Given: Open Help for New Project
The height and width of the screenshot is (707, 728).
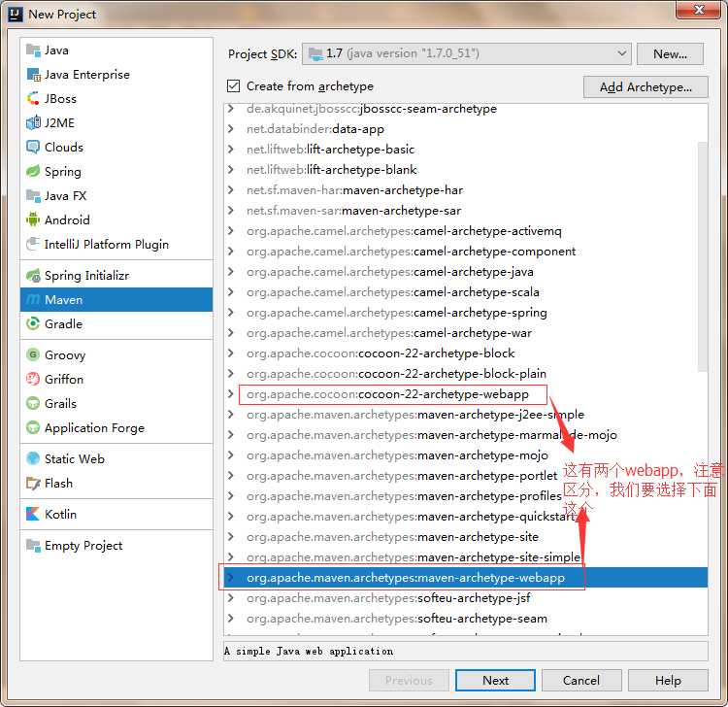Looking at the screenshot, I should click(x=668, y=681).
